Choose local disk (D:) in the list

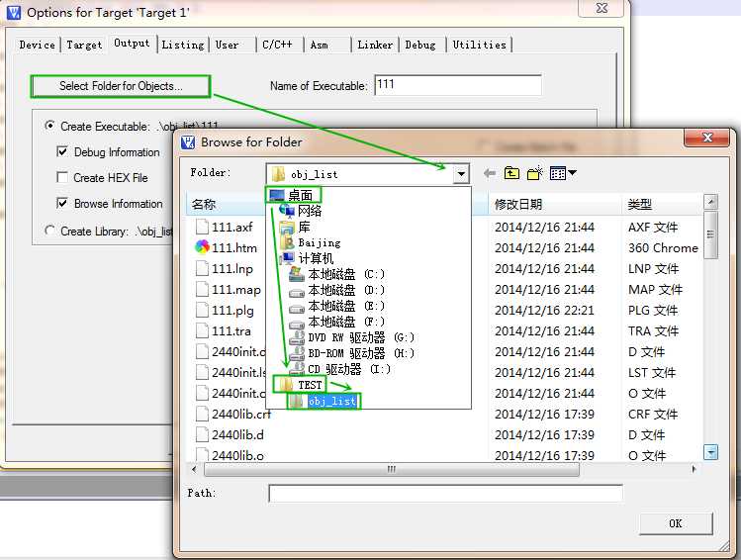pos(337,290)
